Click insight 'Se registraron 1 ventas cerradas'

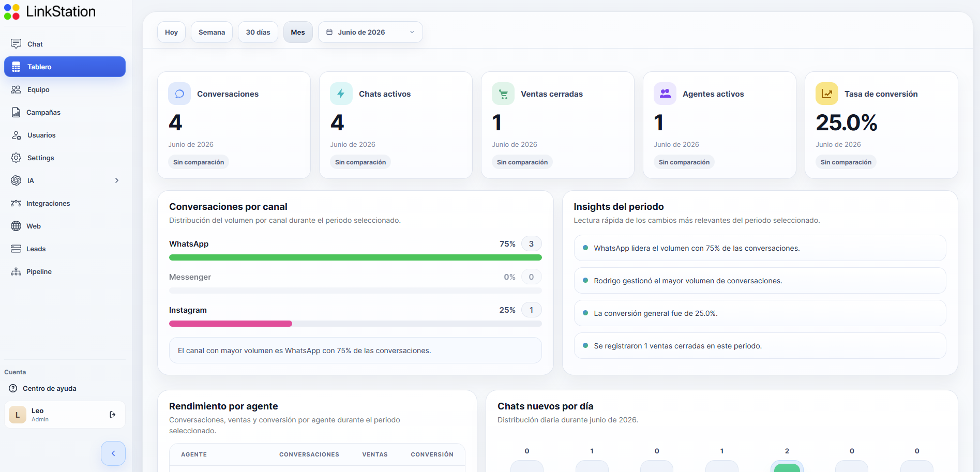tap(760, 346)
